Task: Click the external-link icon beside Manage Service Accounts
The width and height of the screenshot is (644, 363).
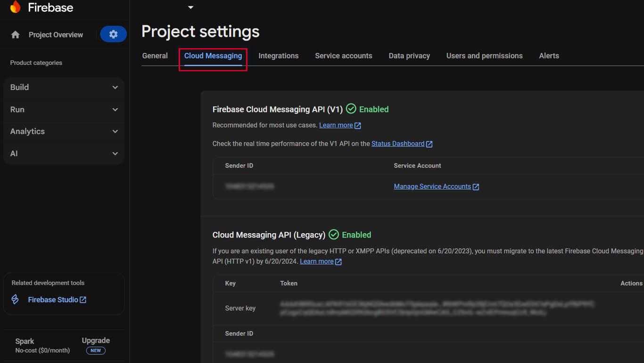Action: click(x=477, y=186)
